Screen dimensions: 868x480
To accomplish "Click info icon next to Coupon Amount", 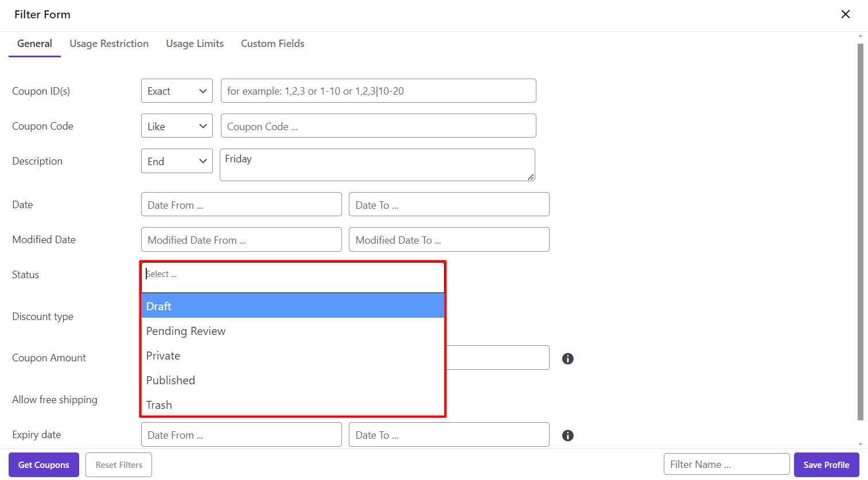I will (567, 358).
